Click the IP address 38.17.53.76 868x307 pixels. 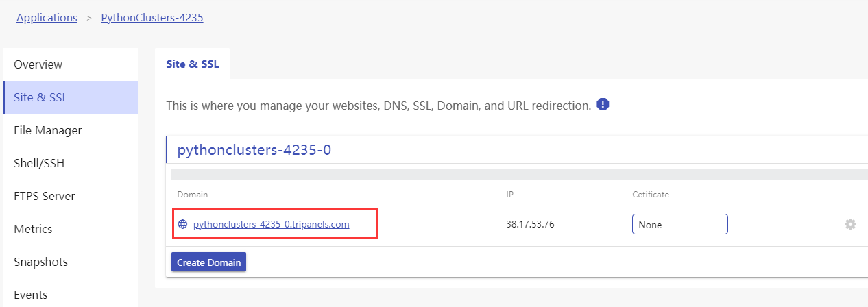pyautogui.click(x=530, y=224)
